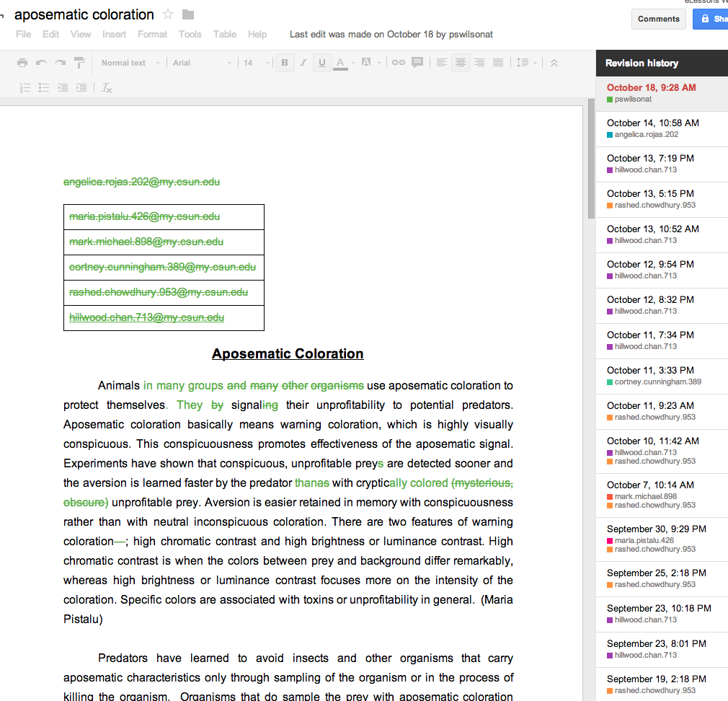Click the clear formatting icon
This screenshot has width=728, height=701.
pos(107,87)
